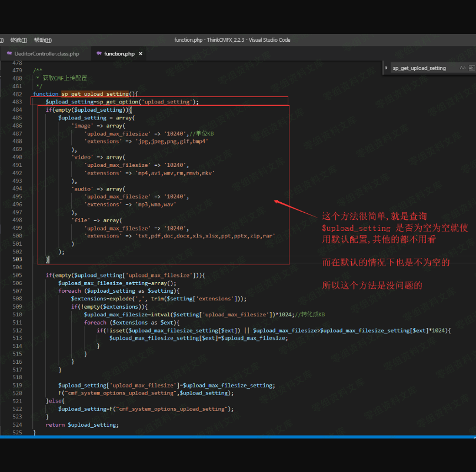Expand the replace field arrow in find widget
476x472 pixels.
pos(386,68)
